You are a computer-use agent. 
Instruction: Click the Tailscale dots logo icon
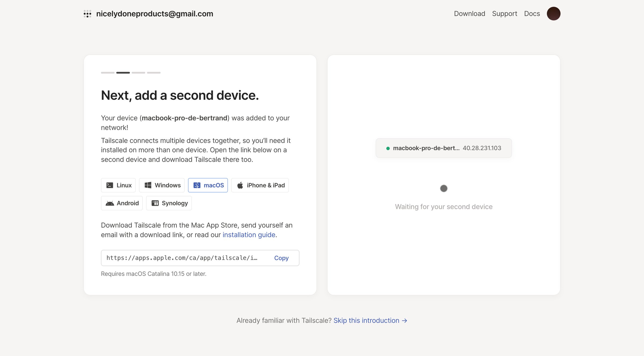[87, 14]
